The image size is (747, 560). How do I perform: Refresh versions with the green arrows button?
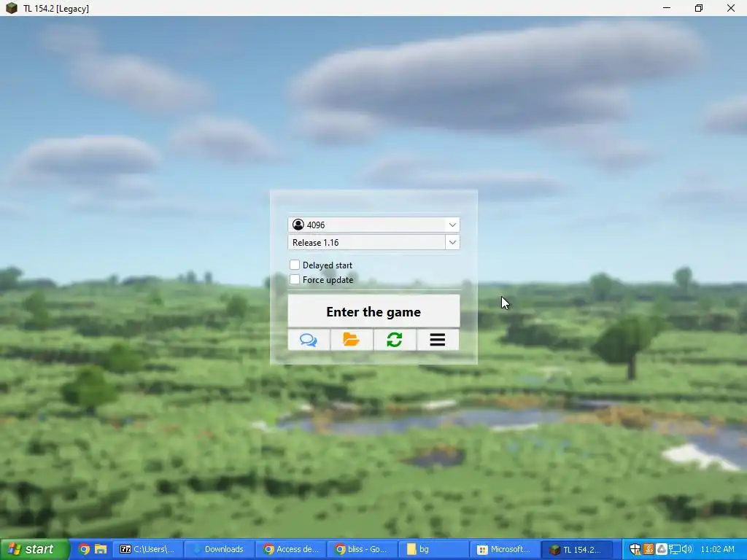395,340
